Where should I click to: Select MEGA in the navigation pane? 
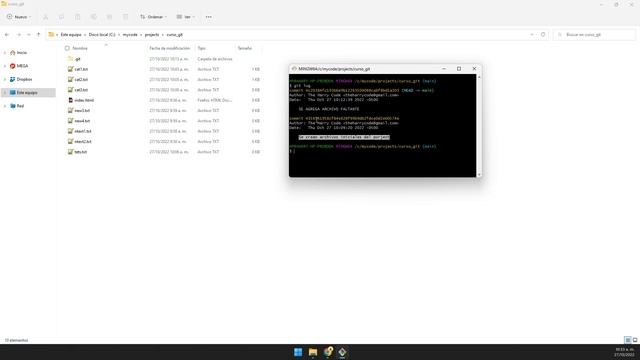coord(22,66)
